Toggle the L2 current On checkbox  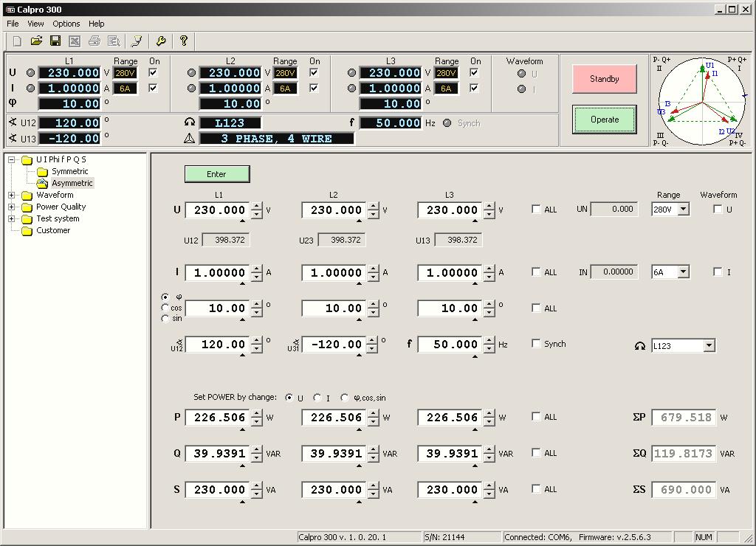pyautogui.click(x=314, y=88)
